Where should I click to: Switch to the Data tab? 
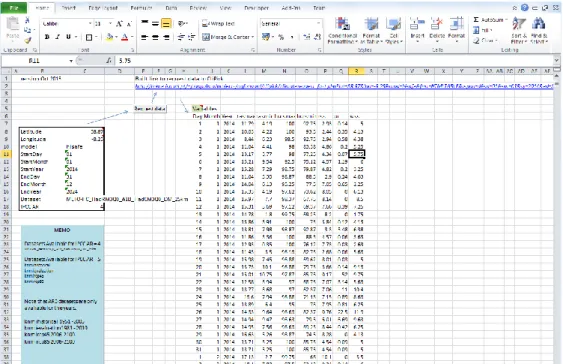coord(171,8)
